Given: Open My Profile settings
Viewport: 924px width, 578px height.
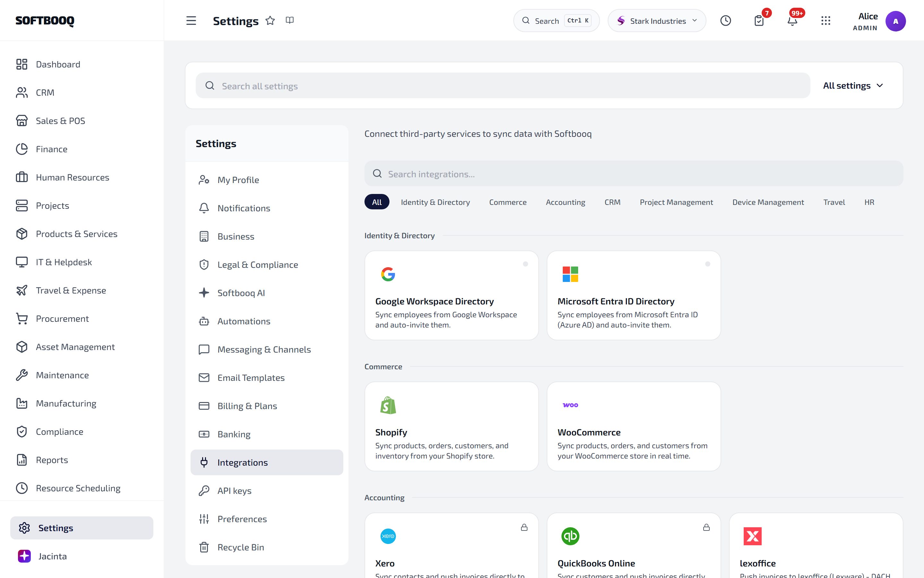Looking at the screenshot, I should point(267,180).
